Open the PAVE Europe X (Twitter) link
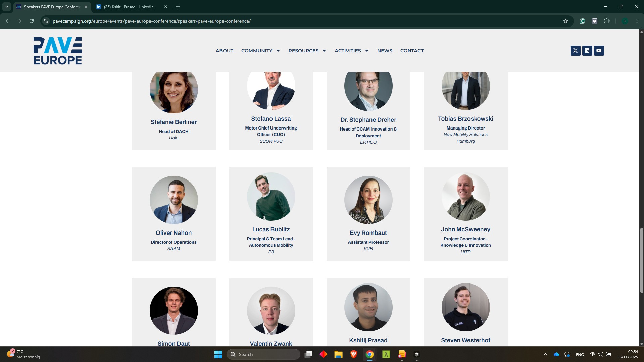Viewport: 644px width, 362px height. tap(575, 51)
